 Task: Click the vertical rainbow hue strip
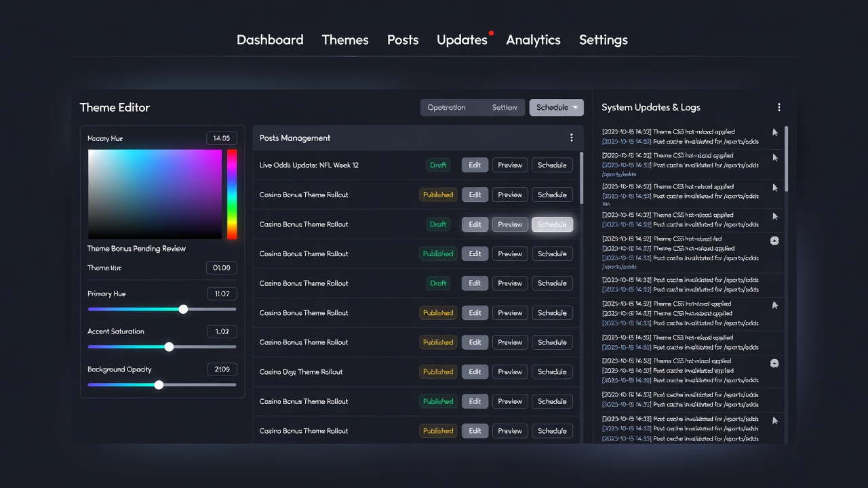click(232, 194)
